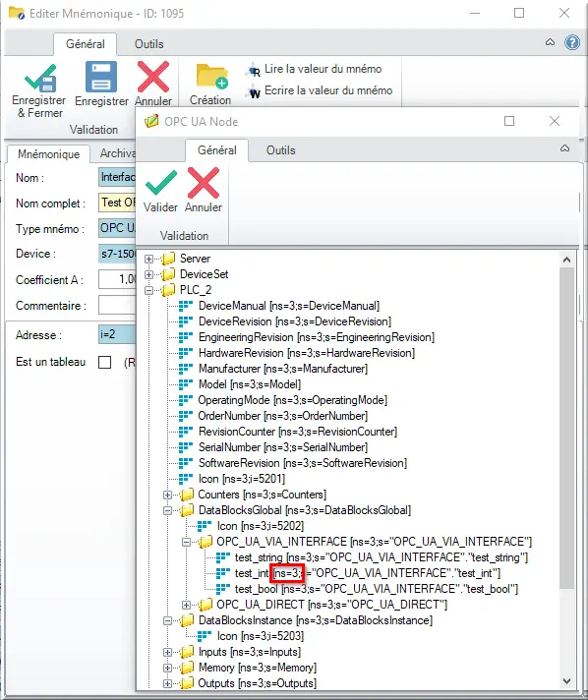This screenshot has width=588, height=700.
Task: Click the Création folder icon
Action: (x=212, y=77)
